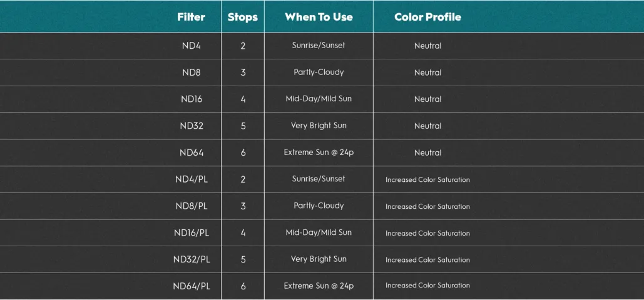Screen dimensions: 644x300
Task: Select the ND4/PL filter cell
Action: pos(192,179)
